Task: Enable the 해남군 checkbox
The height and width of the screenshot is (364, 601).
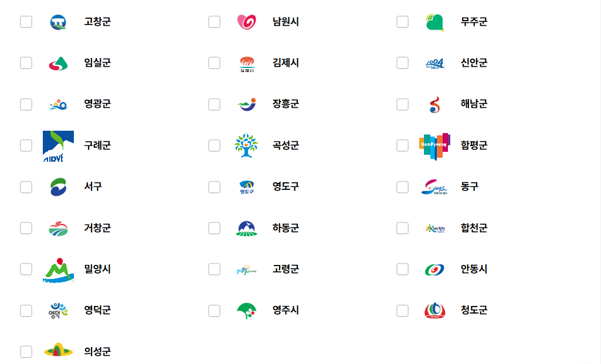Action: [403, 104]
